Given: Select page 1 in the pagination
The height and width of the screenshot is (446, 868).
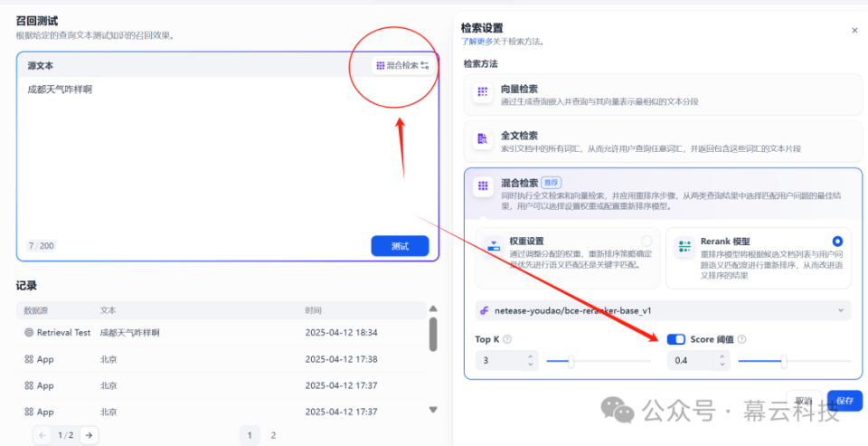Looking at the screenshot, I should (x=250, y=435).
